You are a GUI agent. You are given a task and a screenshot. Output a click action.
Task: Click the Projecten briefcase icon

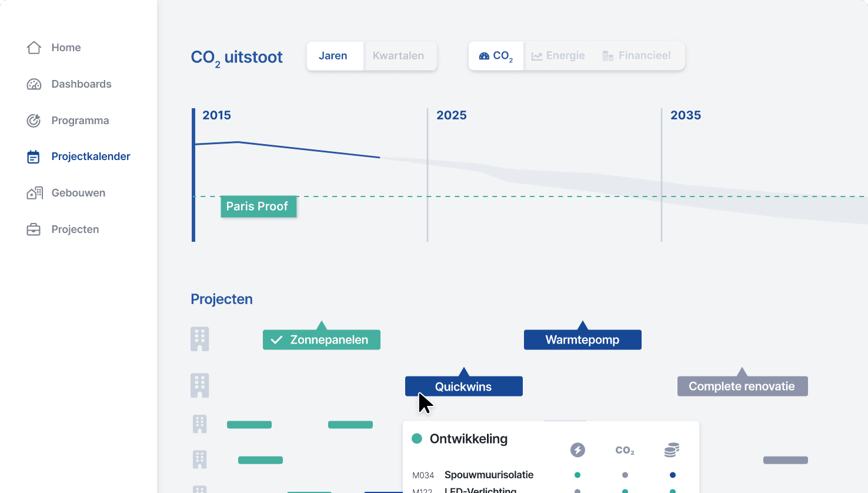pos(34,229)
